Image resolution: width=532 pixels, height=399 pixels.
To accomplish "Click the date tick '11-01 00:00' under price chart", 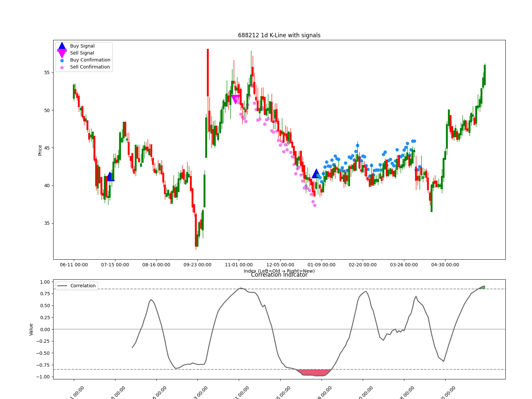I will pos(239,265).
